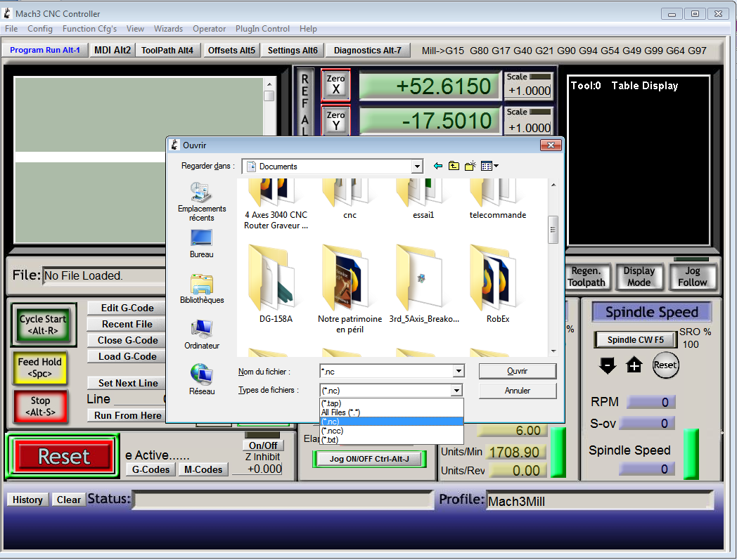The width and height of the screenshot is (737, 560).
Task: Select the cnc folder
Action: 350,199
